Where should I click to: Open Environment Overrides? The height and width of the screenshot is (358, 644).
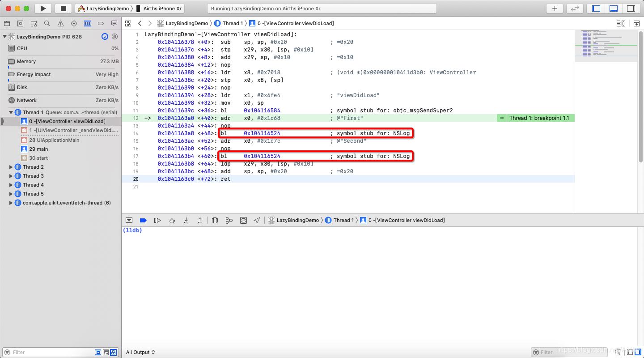coord(243,220)
